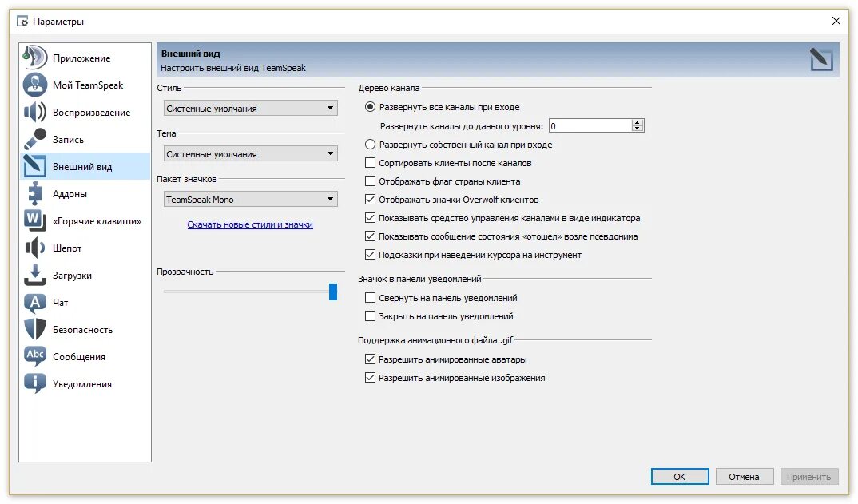The width and height of the screenshot is (858, 504).
Task: Select Развернуть все каналы при входе
Action: [x=371, y=107]
